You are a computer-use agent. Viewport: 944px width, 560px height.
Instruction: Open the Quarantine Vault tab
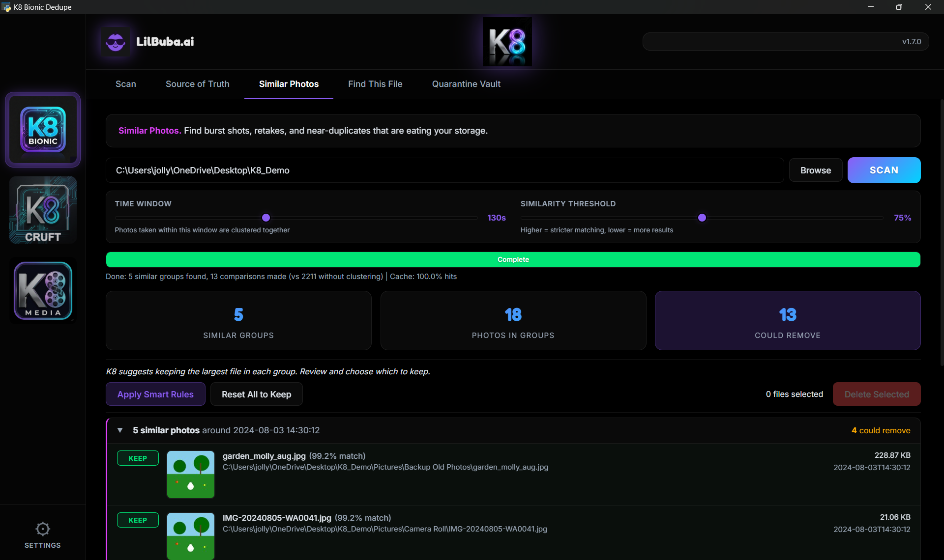pyautogui.click(x=466, y=84)
